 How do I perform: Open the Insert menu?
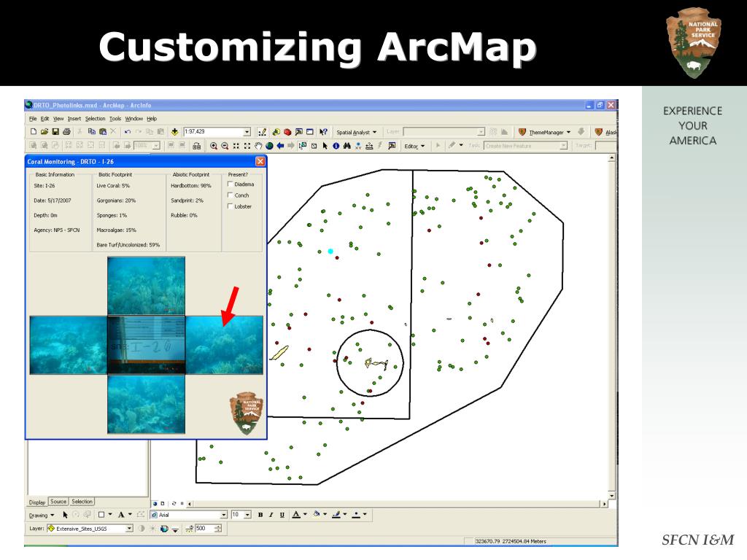click(x=74, y=119)
